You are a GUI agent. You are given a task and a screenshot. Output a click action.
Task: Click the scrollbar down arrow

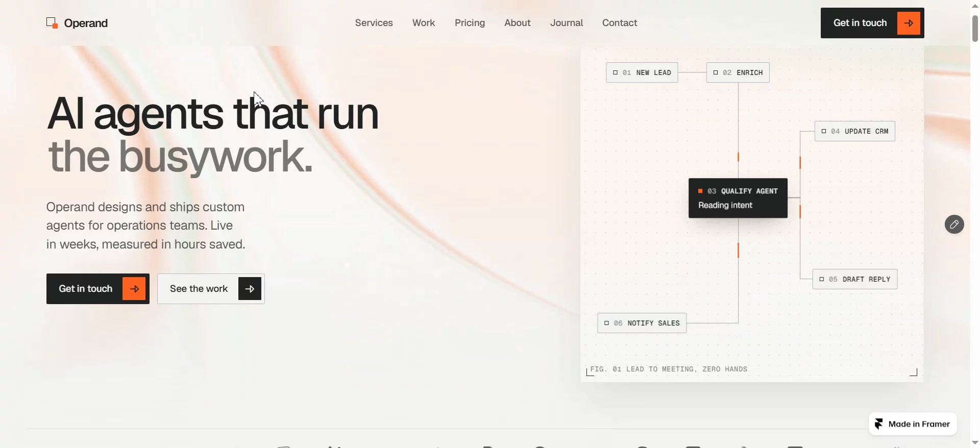click(x=975, y=443)
